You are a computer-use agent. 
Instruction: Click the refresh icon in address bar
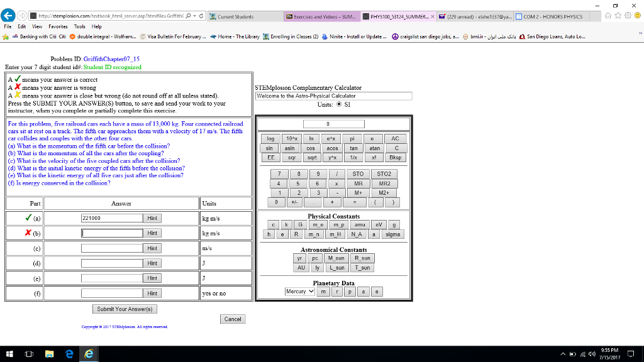[x=201, y=16]
